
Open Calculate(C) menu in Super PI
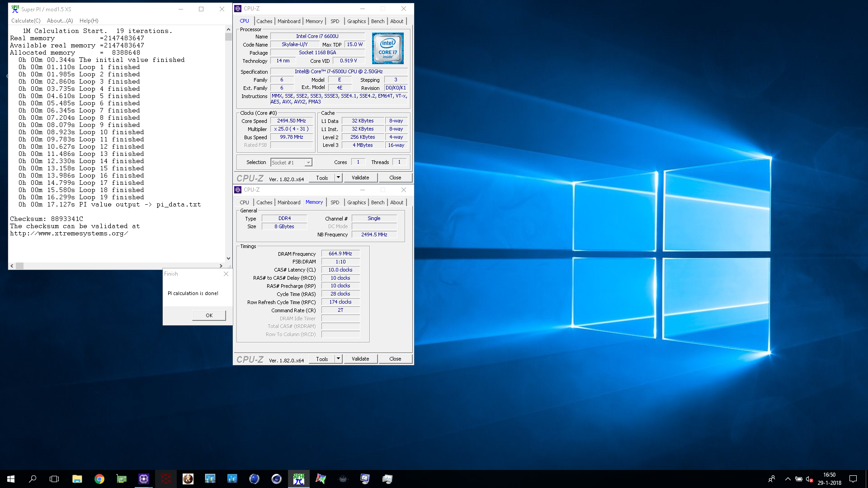click(x=26, y=21)
